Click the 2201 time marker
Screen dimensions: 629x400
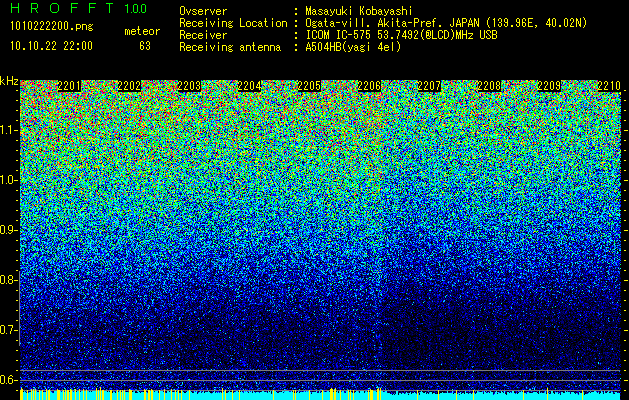click(x=69, y=86)
